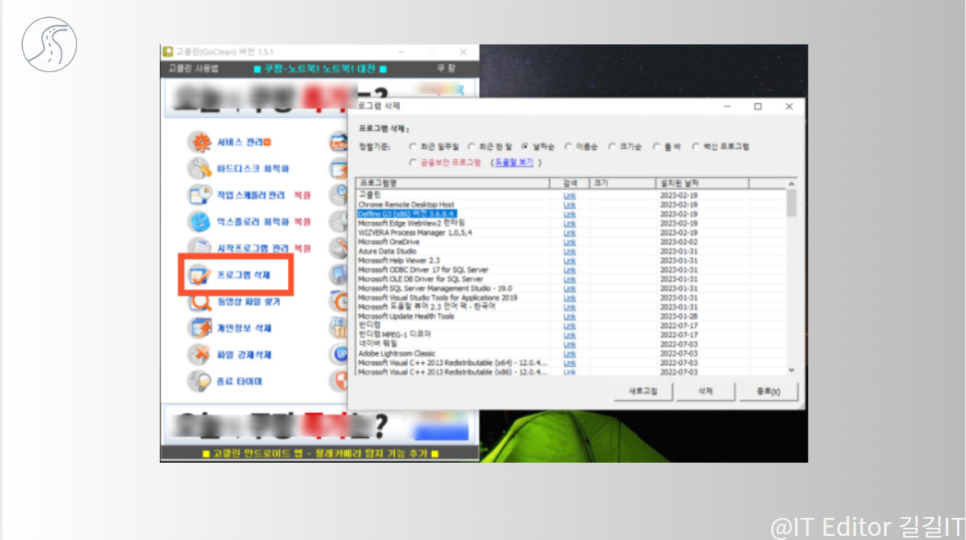Select the 고클린 row in program list
The width and height of the screenshot is (966, 540).
[x=571, y=195]
